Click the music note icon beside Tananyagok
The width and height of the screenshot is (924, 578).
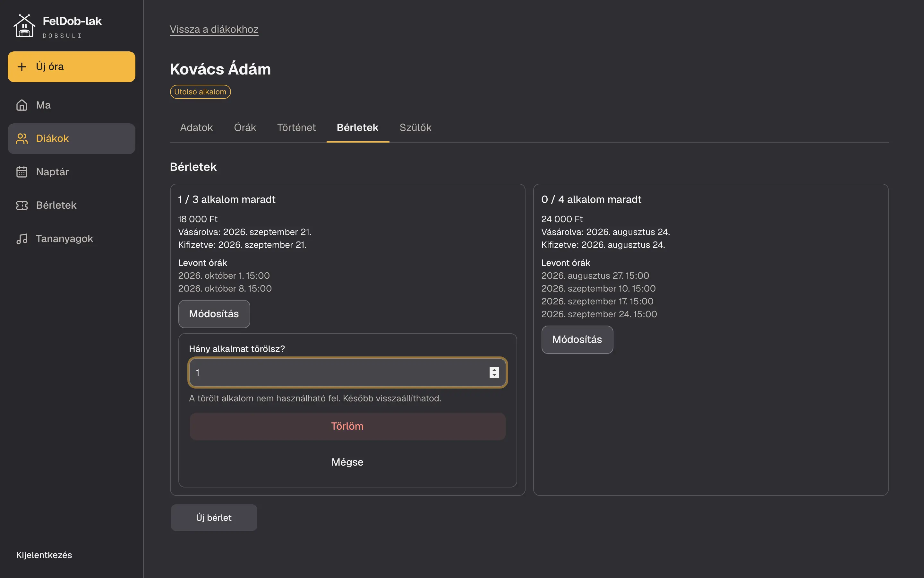[22, 239]
